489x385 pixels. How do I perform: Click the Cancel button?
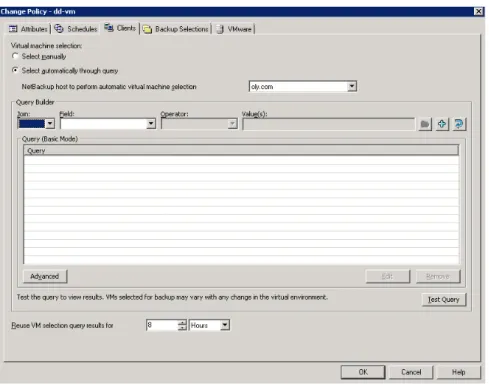[411, 372]
